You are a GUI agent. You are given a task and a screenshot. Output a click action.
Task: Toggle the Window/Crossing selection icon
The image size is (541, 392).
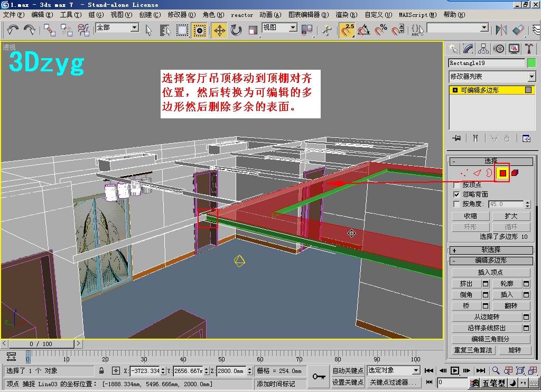(x=199, y=30)
